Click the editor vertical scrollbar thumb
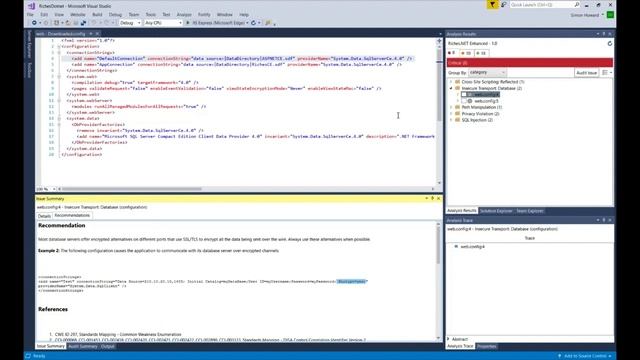This screenshot has width=640, height=360. pos(439,84)
